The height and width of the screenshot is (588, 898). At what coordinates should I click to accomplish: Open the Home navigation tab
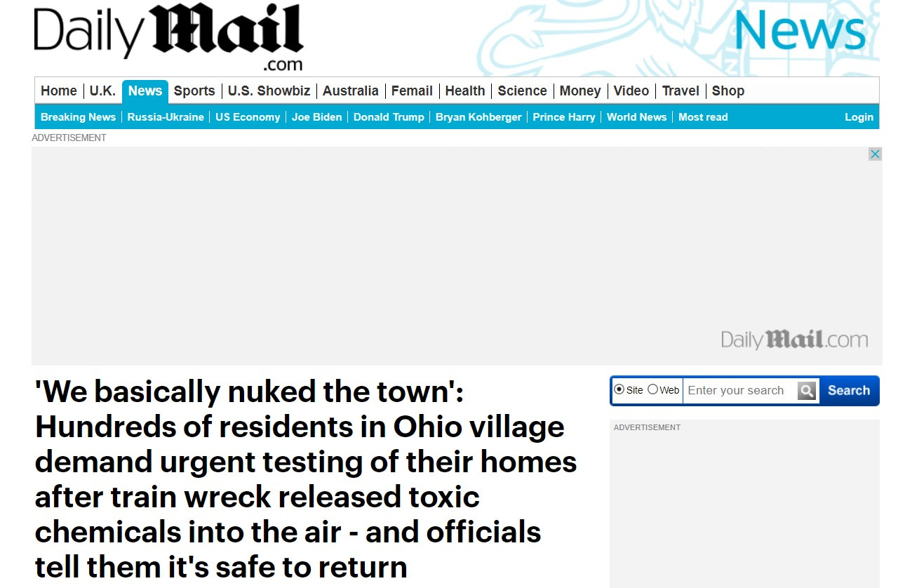click(59, 91)
